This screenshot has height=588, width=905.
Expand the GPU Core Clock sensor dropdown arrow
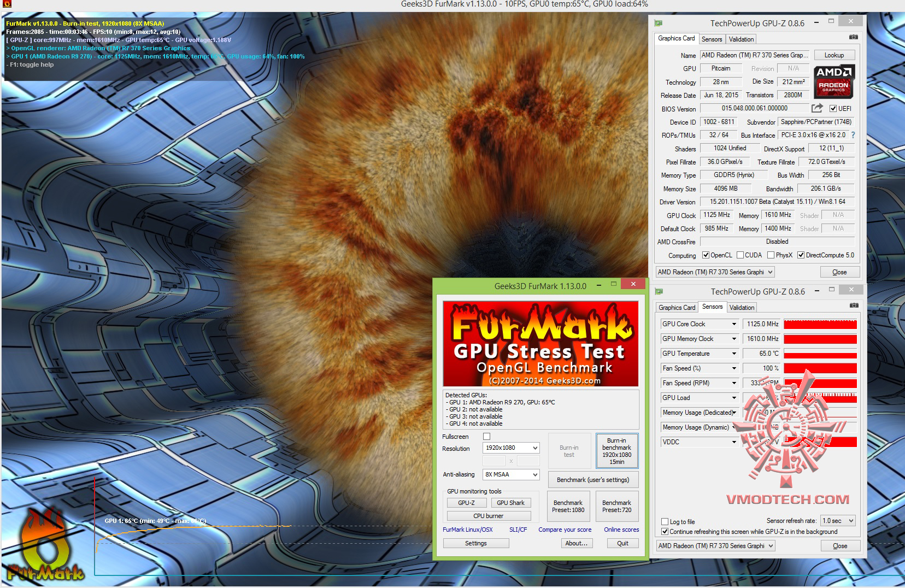pos(734,324)
